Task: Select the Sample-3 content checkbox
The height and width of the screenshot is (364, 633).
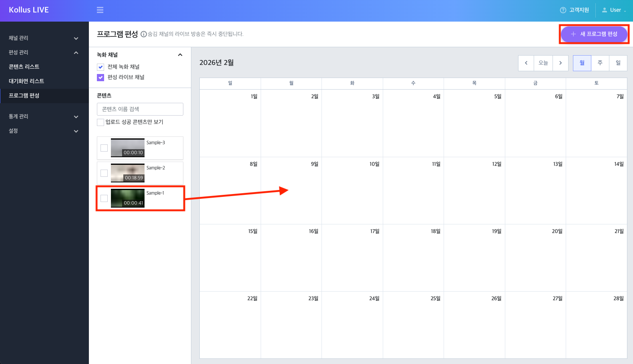Action: (x=104, y=148)
